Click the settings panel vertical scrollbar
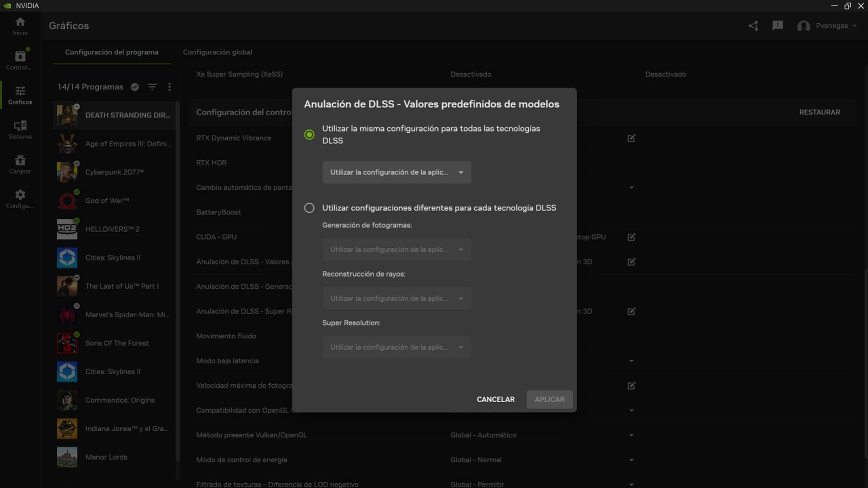Screen dimensions: 868x488 866,364
